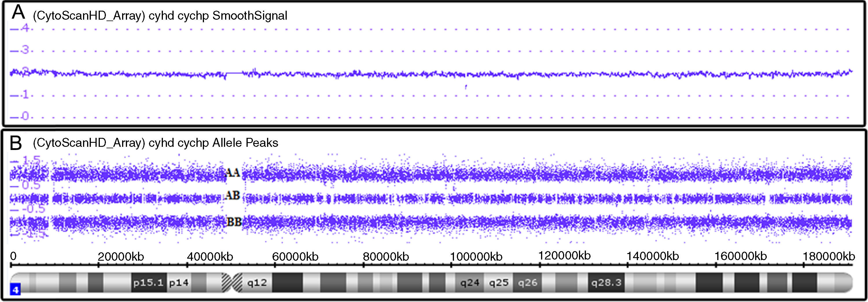Click the AA genotype cluster label

[x=232, y=173]
